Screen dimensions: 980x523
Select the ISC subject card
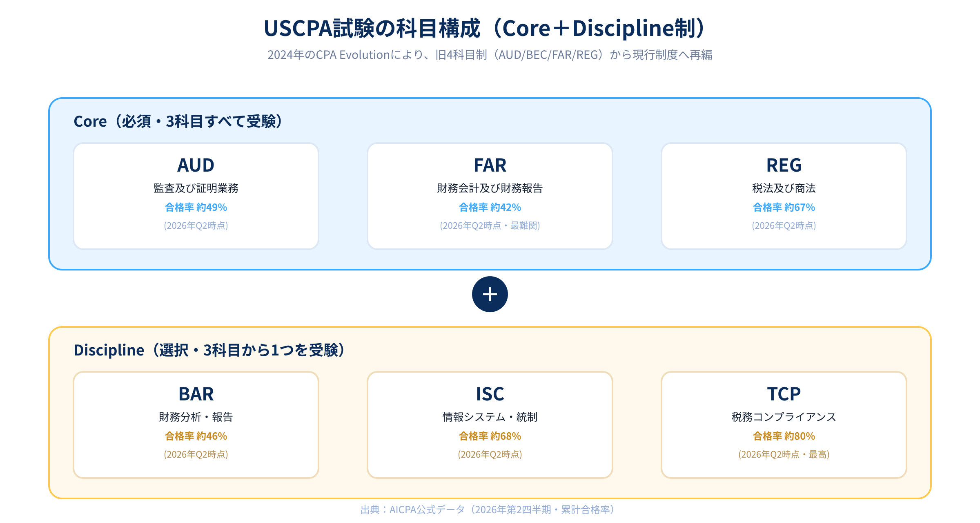[x=490, y=425]
